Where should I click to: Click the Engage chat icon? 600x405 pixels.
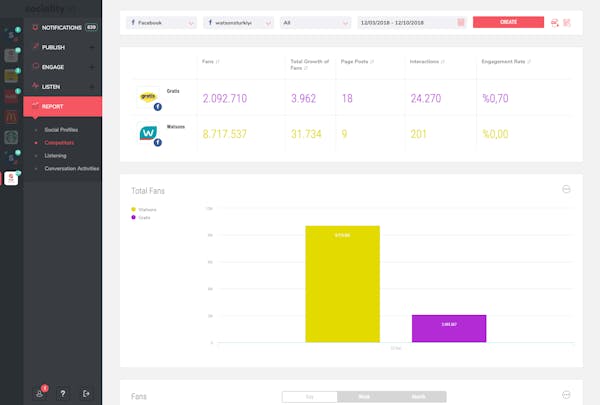(35, 66)
